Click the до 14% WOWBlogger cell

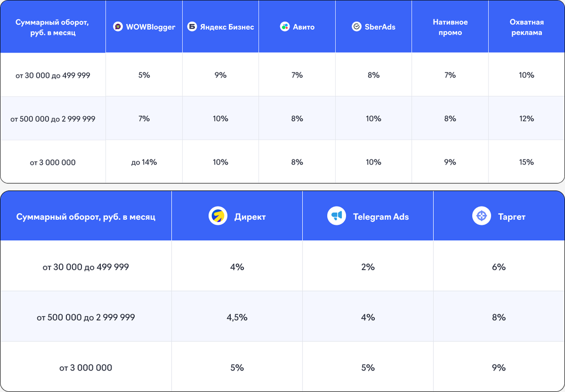(x=144, y=162)
